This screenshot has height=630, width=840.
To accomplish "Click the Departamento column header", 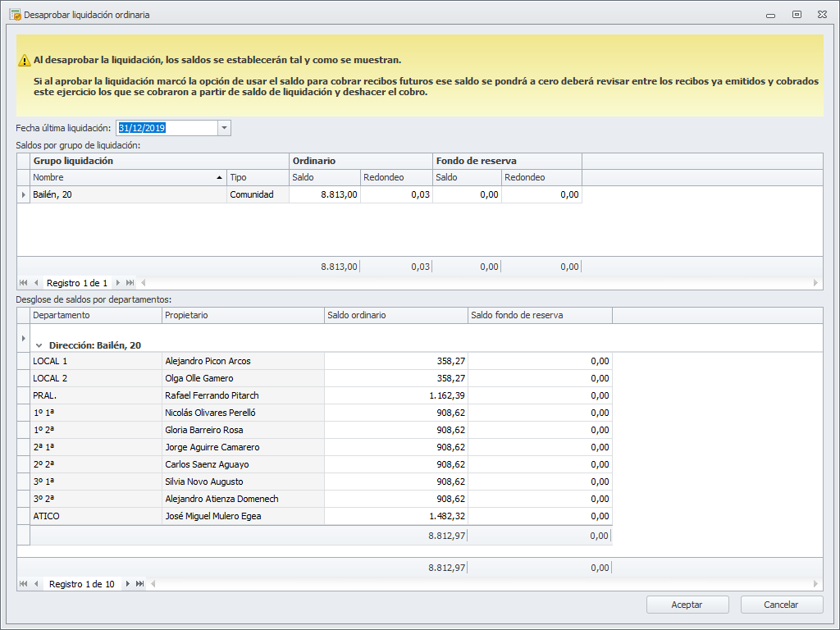I will (x=95, y=316).
